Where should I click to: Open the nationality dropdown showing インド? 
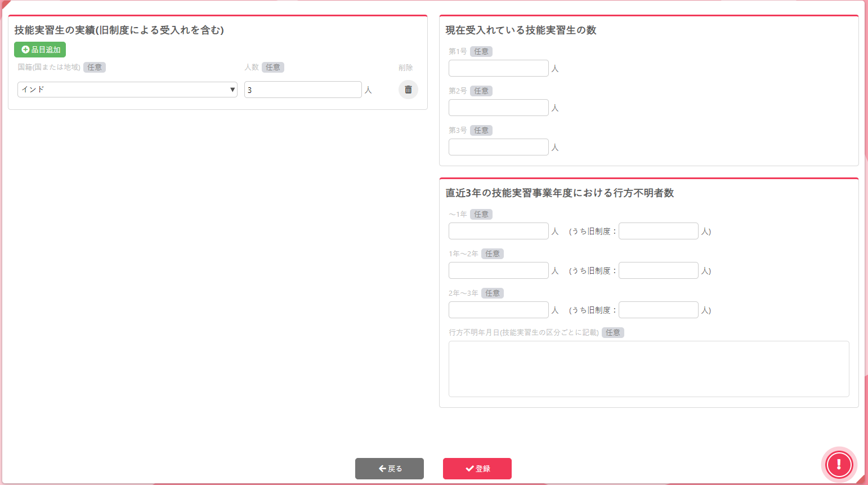127,90
